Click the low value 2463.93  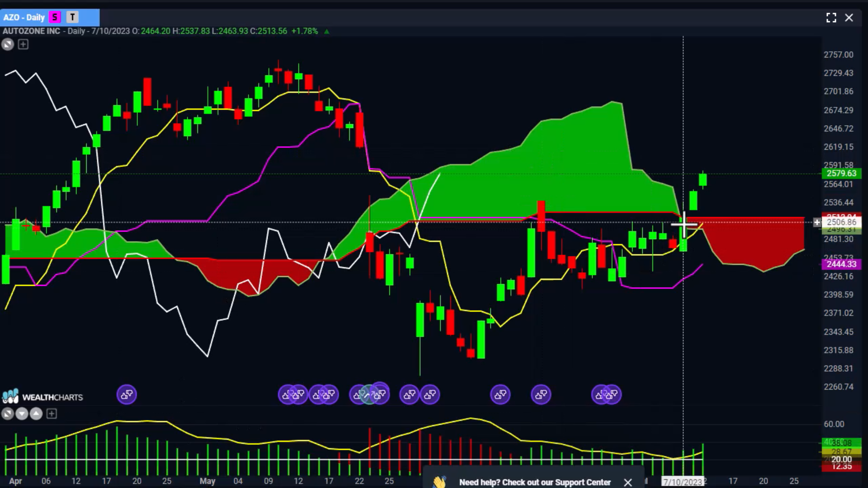[233, 31]
